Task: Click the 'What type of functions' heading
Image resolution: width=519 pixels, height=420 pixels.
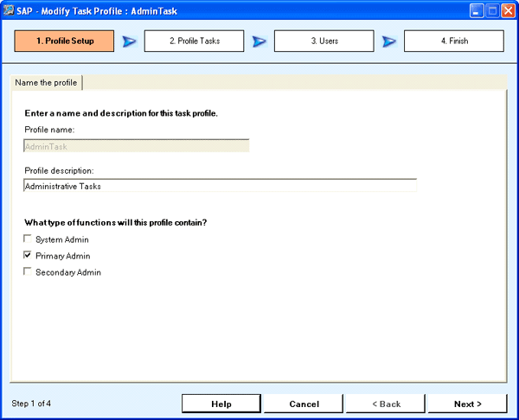Action: 116,223
